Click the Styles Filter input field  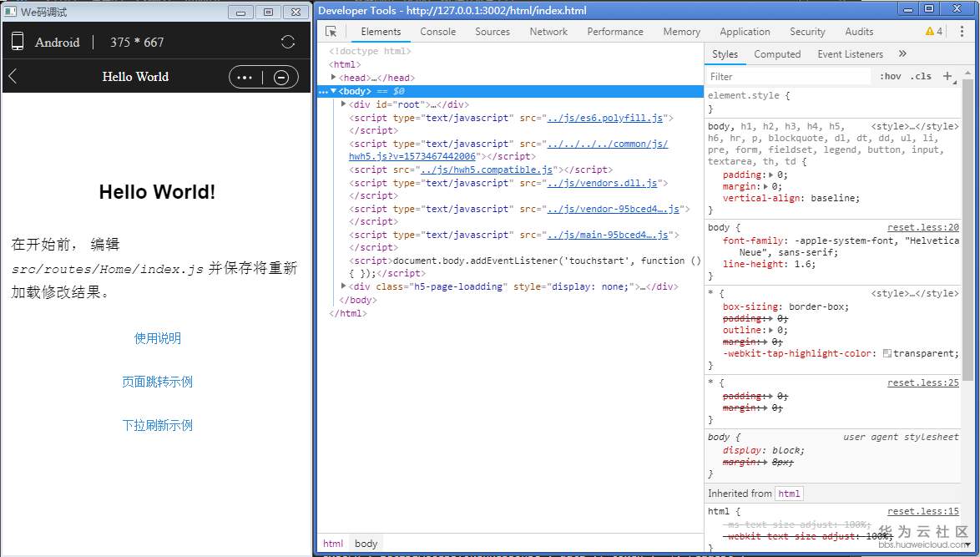789,76
